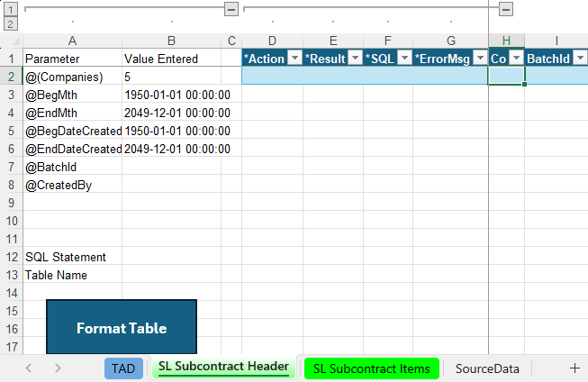Viewport: 588px width, 382px height.
Task: Collapse the column group over D to G
Action: click(x=506, y=9)
